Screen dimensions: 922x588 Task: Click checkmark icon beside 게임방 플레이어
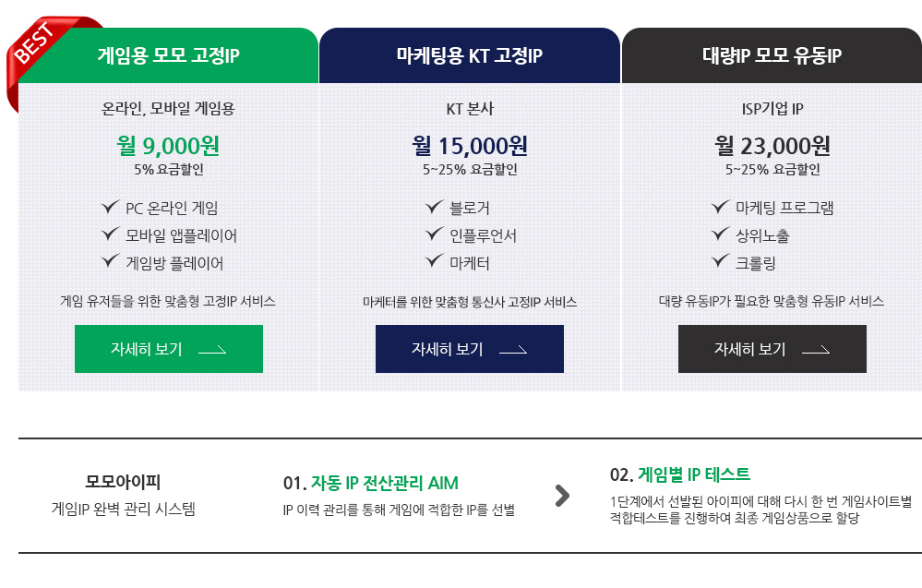pyautogui.click(x=111, y=261)
